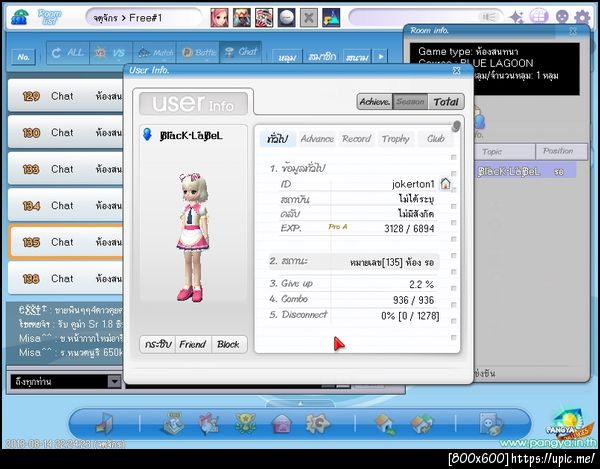Click the Friend button

pos(193,344)
